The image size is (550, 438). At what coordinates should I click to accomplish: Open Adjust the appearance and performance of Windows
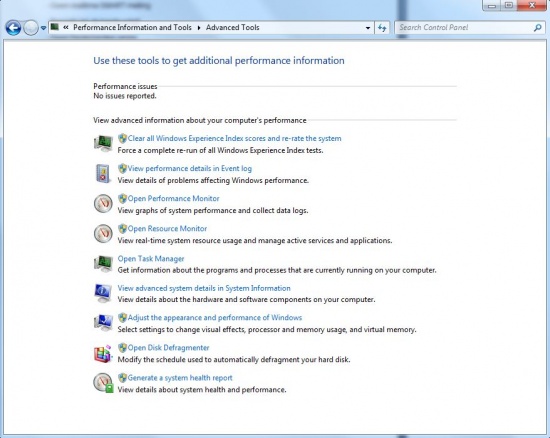(x=215, y=318)
